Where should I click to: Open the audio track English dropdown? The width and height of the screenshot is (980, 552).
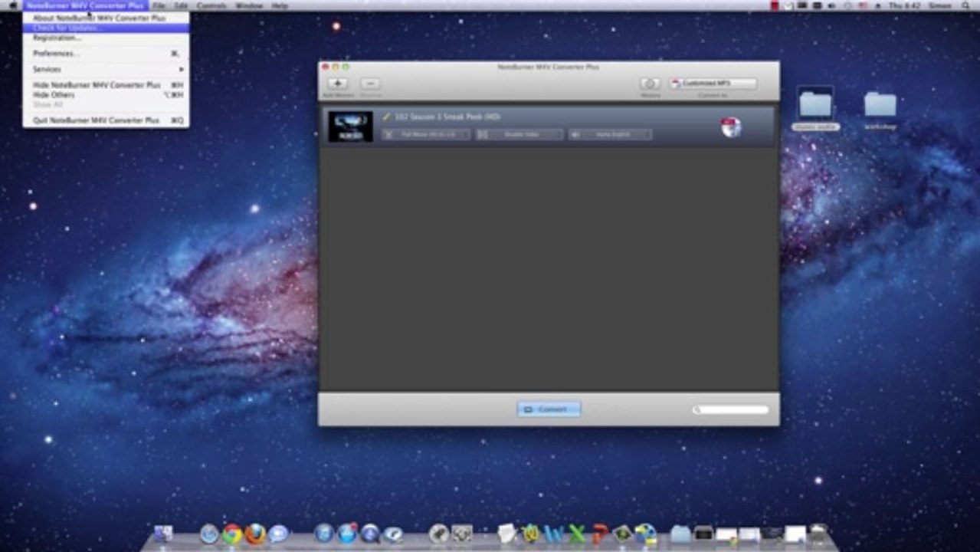[611, 135]
